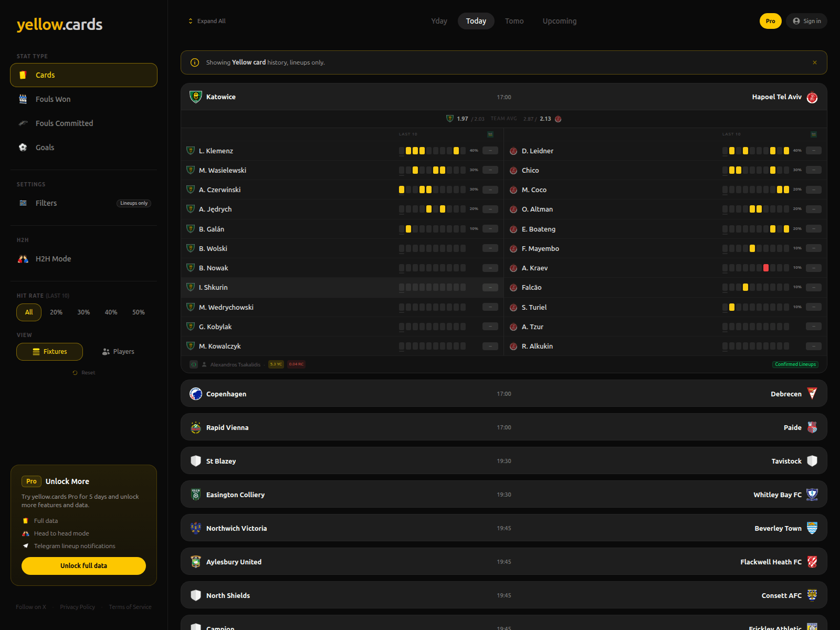Click Unlock full data button
This screenshot has width=840, height=630.
point(83,566)
